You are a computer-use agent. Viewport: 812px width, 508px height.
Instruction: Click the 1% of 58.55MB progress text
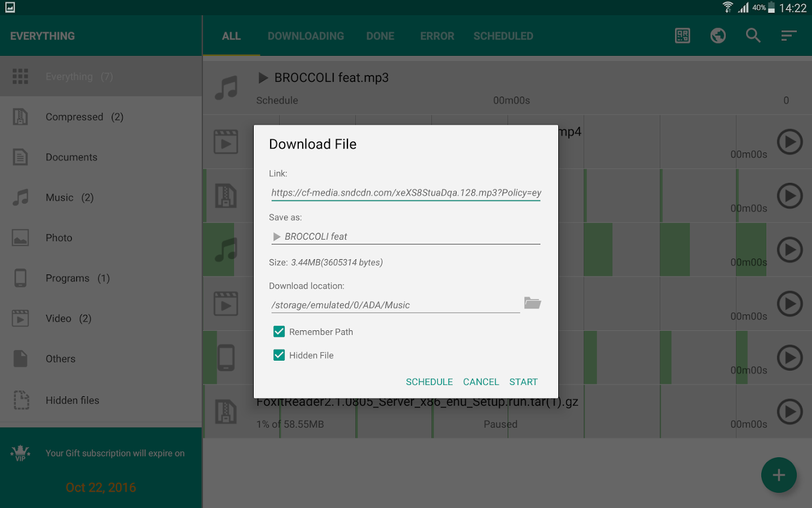coord(290,424)
